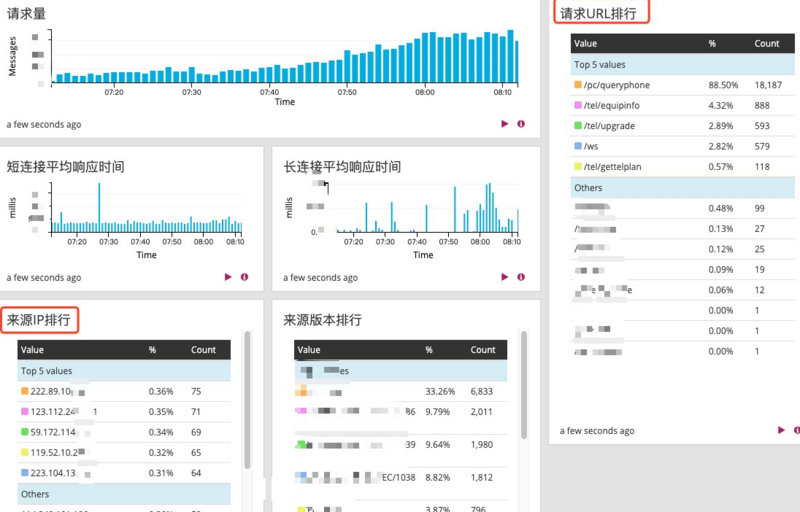The height and width of the screenshot is (512, 800).
Task: Click the play arrow icon in 长连接平均响应时间 widget
Action: (505, 277)
